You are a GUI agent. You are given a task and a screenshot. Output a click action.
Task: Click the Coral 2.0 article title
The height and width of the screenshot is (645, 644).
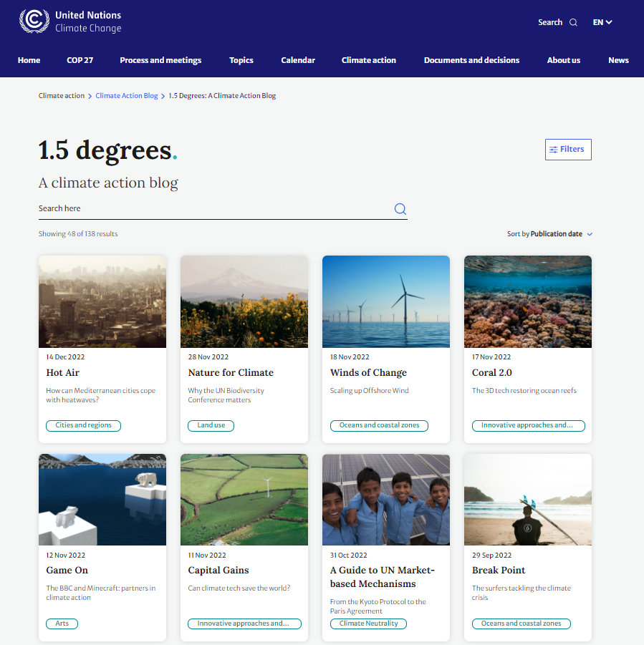pos(491,372)
